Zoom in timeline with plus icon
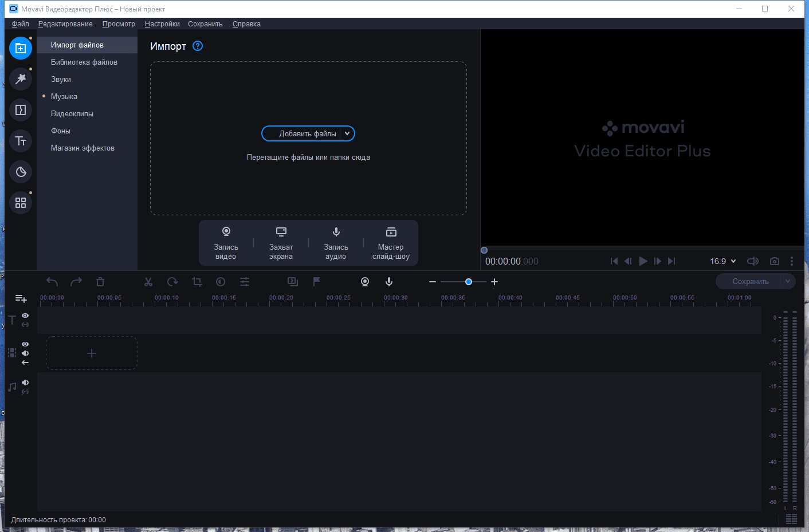 pos(494,282)
